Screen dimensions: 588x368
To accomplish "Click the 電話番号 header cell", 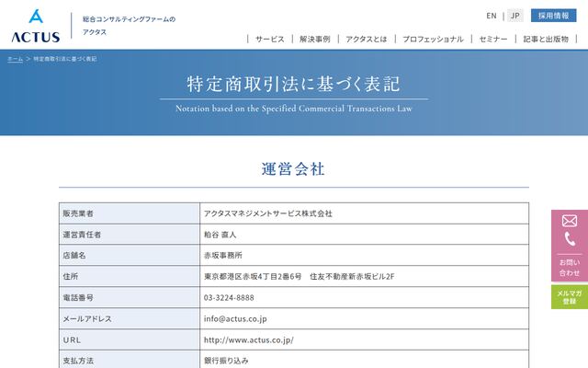I will point(130,297).
